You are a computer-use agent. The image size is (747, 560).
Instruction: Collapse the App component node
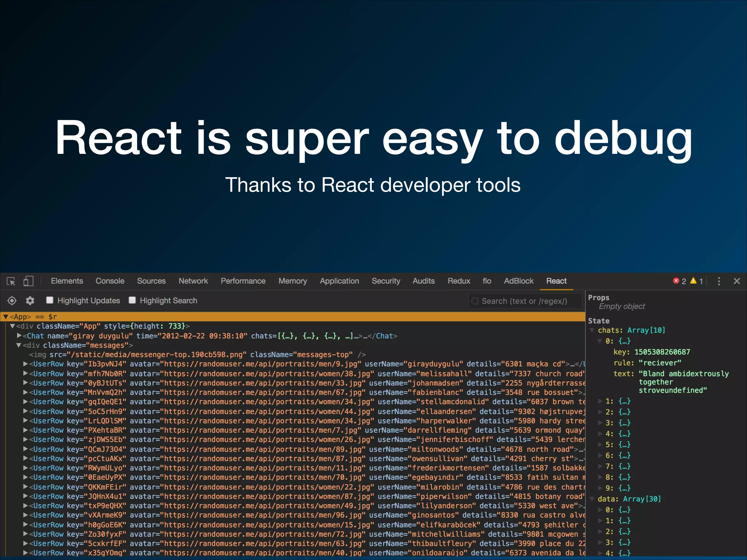[5, 317]
